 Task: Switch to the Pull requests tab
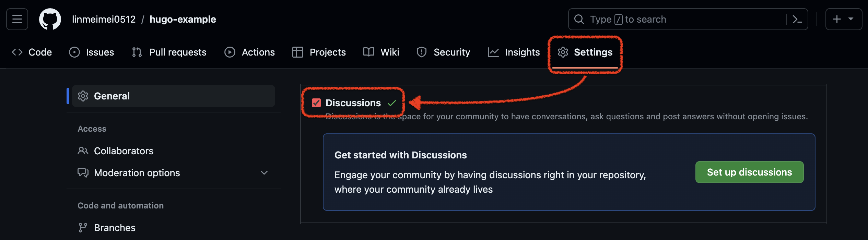tap(169, 52)
